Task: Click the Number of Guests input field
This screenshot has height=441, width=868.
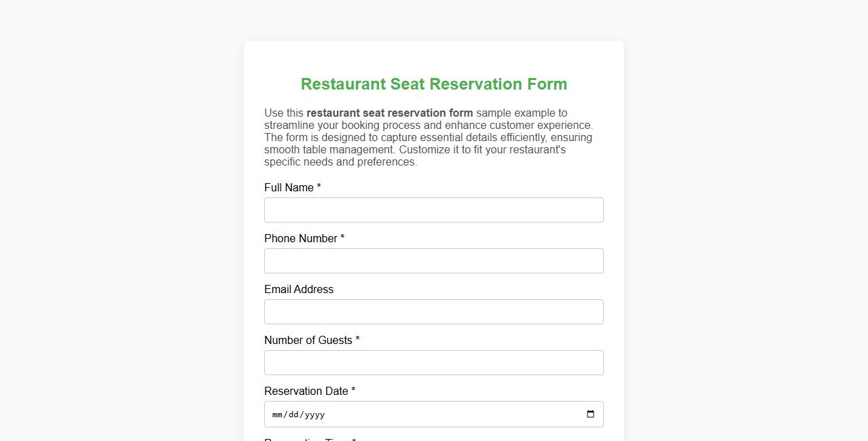Action: pyautogui.click(x=434, y=362)
